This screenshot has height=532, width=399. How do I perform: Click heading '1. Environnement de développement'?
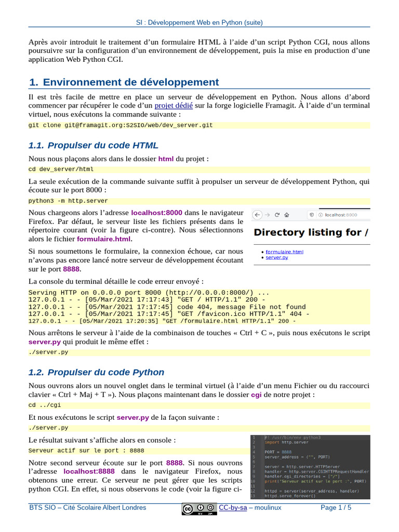point(124,82)
